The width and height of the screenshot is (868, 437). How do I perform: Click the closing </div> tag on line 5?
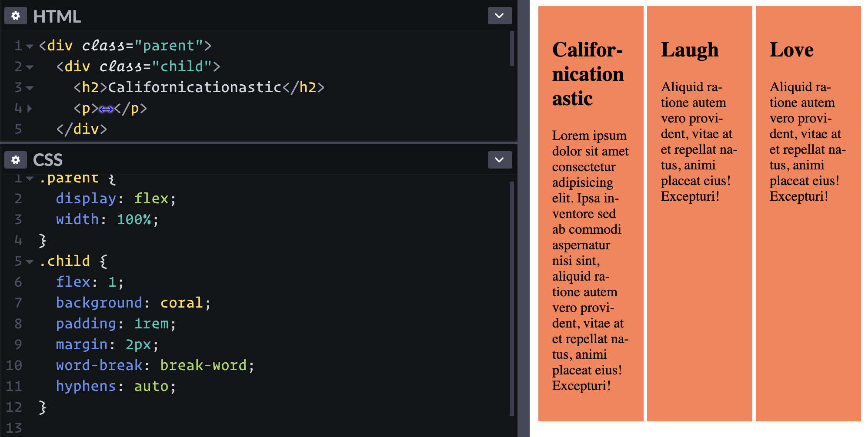click(82, 129)
